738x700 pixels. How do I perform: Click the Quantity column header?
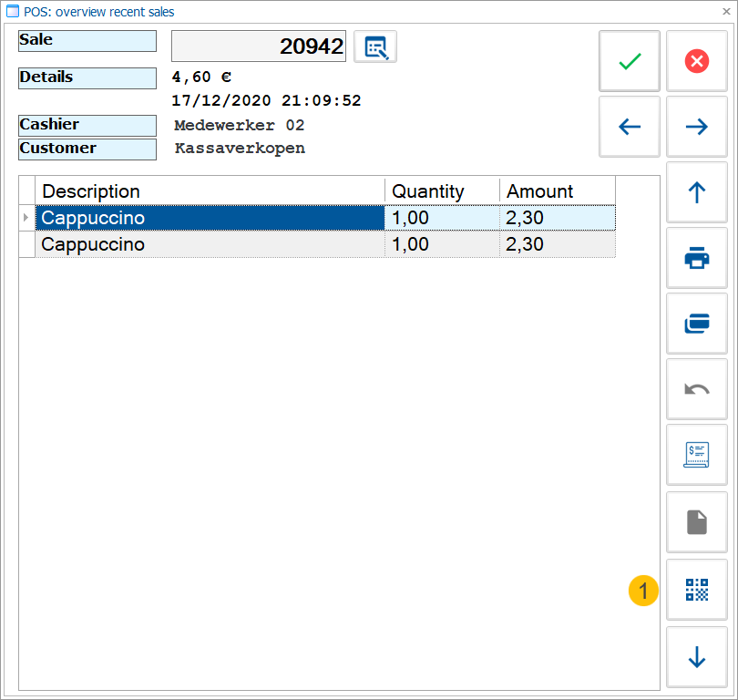tap(422, 191)
